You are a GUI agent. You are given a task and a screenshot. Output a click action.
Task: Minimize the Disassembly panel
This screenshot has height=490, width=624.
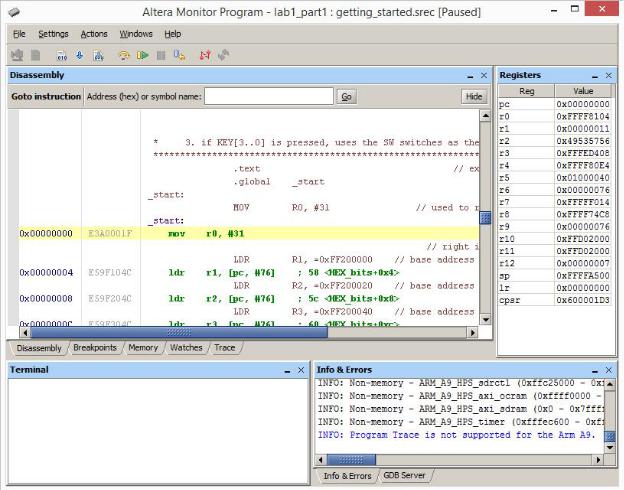point(470,76)
